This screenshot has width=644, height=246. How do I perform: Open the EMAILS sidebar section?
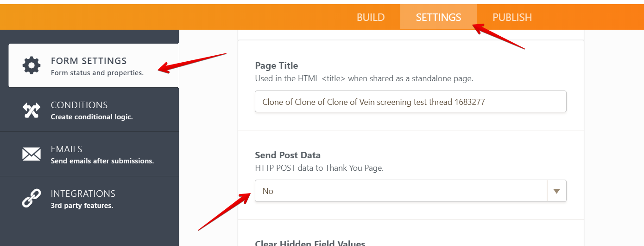[67, 149]
